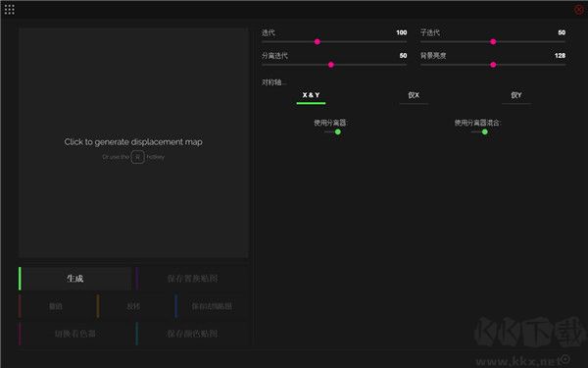
Task: Click the 迭代 slider handle
Action: point(318,41)
